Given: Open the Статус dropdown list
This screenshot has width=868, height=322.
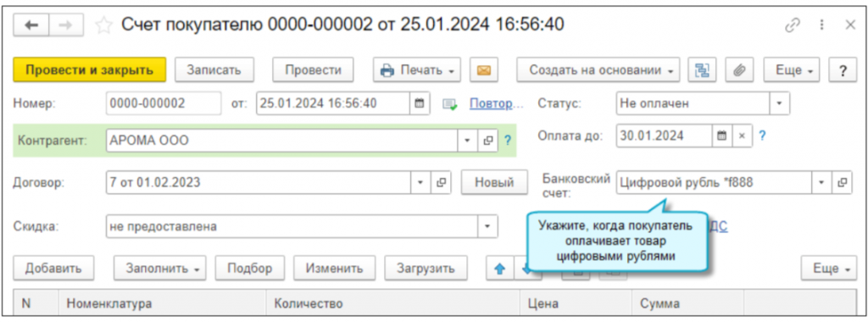Looking at the screenshot, I should (780, 103).
